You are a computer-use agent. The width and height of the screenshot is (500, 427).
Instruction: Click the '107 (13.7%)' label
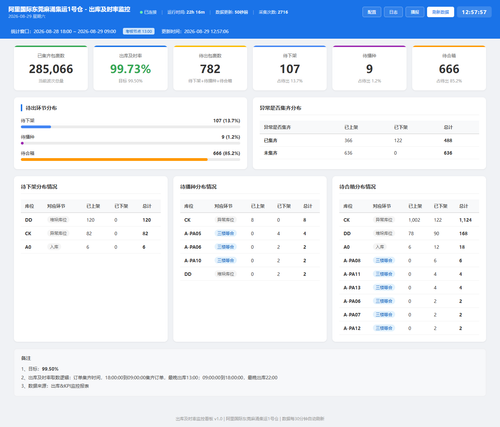(226, 121)
